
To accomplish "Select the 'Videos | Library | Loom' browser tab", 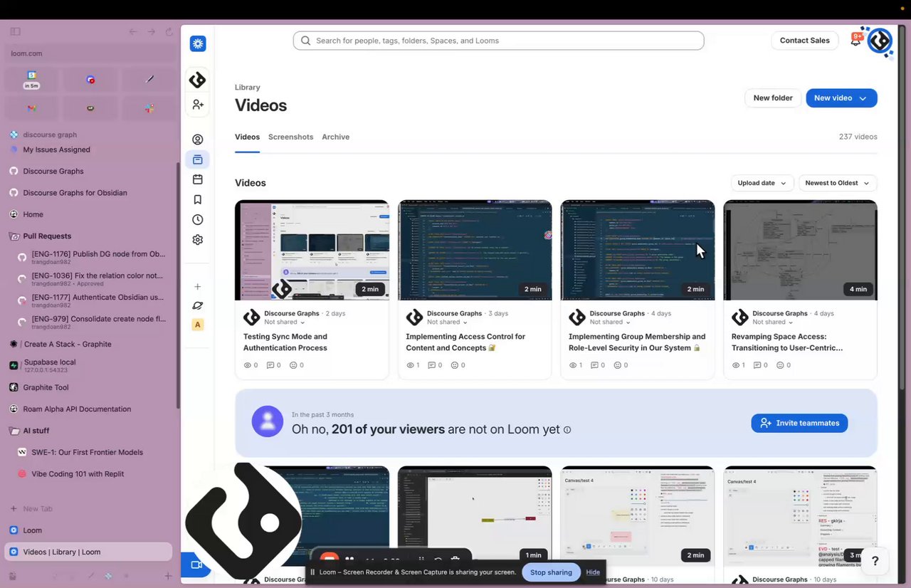I will (x=89, y=552).
